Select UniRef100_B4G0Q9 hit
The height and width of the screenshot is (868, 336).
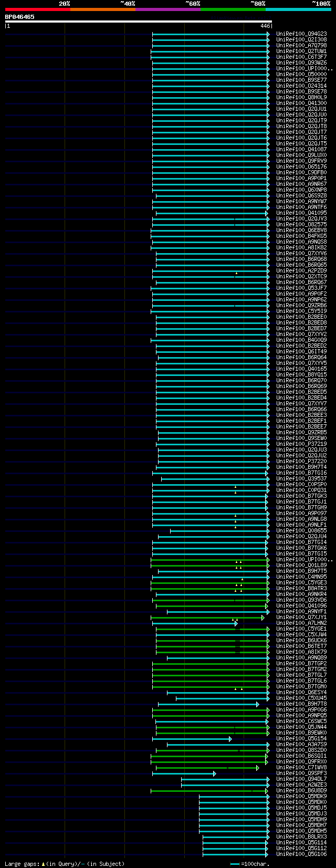pyautogui.click(x=301, y=340)
